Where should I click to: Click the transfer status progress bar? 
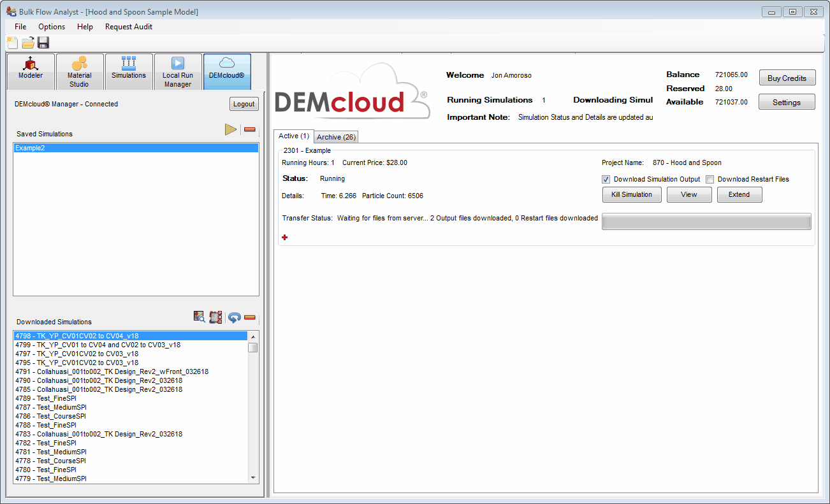(x=706, y=221)
